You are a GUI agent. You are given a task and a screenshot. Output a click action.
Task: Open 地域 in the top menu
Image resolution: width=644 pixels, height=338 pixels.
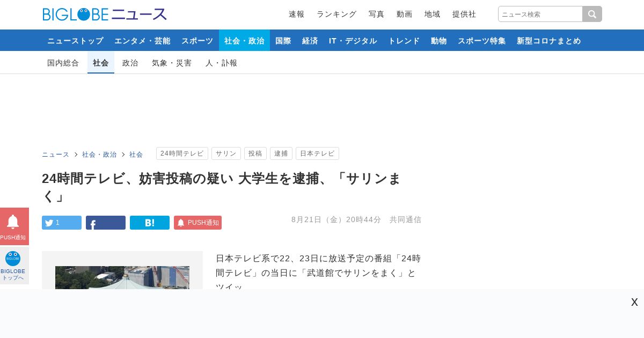point(432,14)
